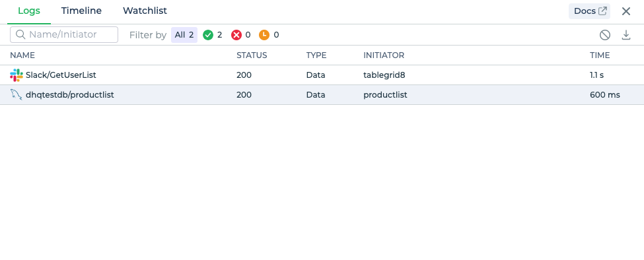This screenshot has height=260, width=644.
Task: Open the Watchlist tab
Action: (x=145, y=11)
